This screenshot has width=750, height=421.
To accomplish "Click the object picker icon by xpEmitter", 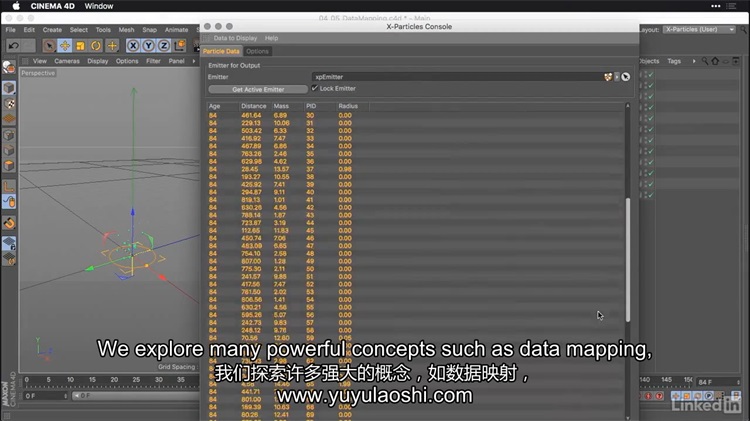I will pos(626,77).
